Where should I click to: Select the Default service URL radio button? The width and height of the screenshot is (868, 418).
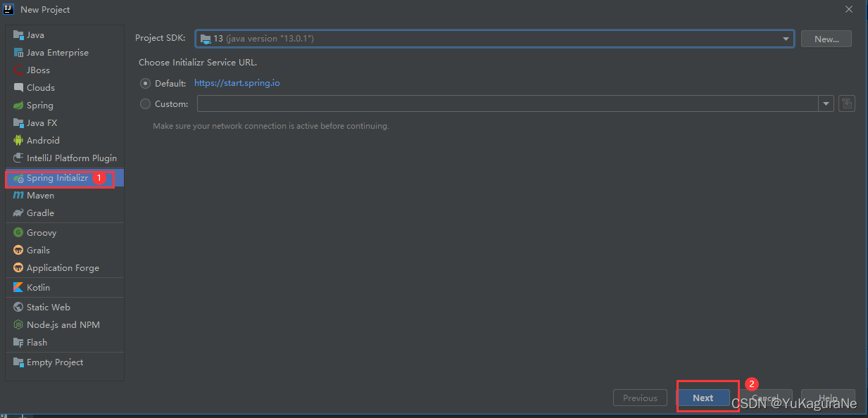coord(146,83)
